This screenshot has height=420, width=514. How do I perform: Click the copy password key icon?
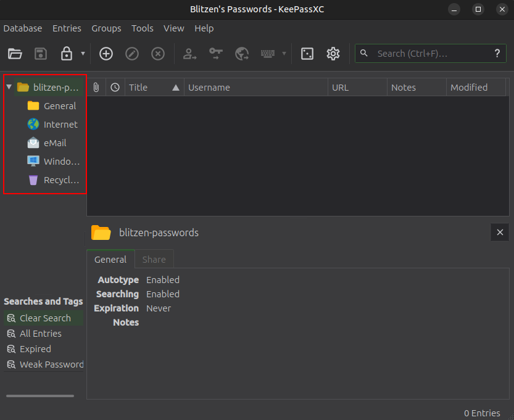pos(215,54)
